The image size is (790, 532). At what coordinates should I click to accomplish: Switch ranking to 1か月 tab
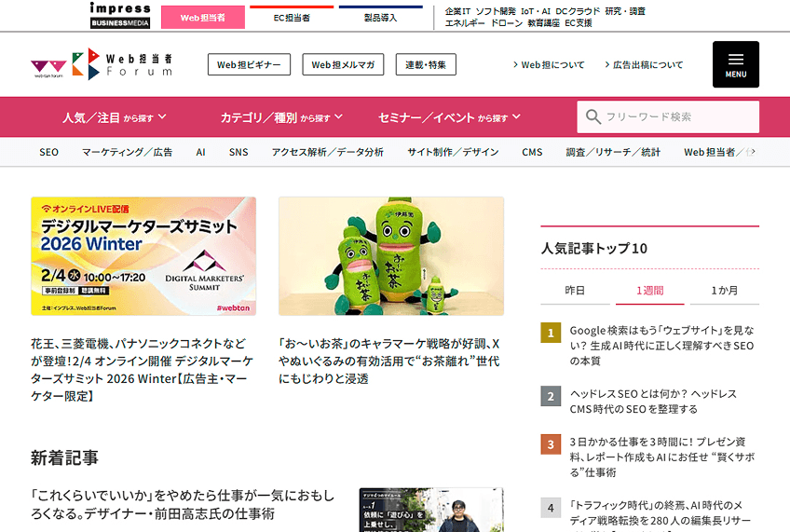click(x=725, y=291)
